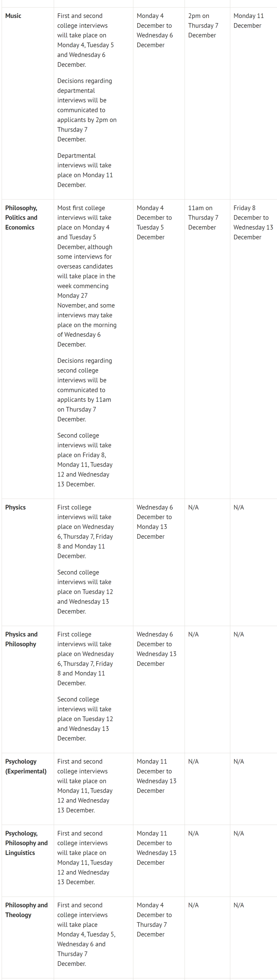Click 'Friday 8 December to Wednesday 13 December' cell
This screenshot has height=980, width=277.
[x=253, y=223]
